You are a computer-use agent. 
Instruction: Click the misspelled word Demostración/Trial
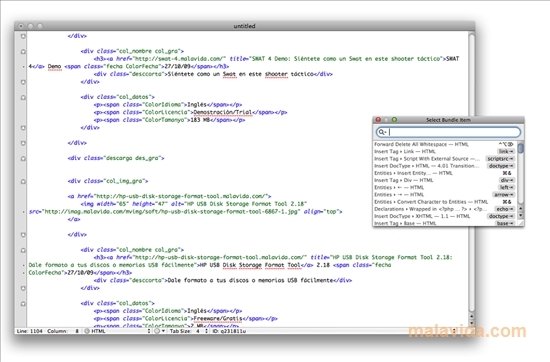pyautogui.click(x=223, y=112)
